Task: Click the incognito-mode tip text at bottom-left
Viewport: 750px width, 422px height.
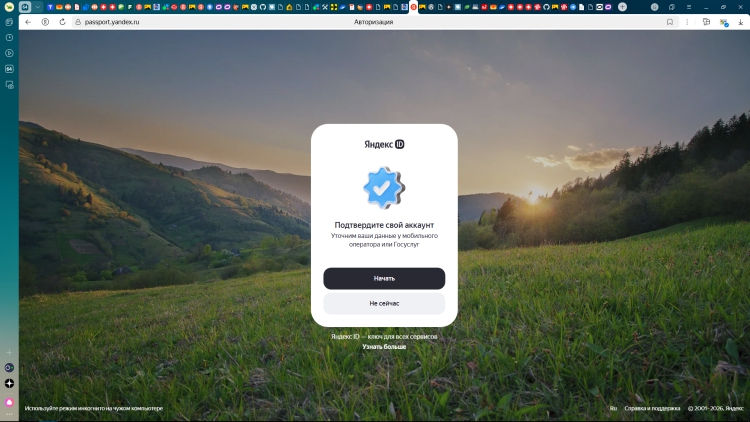Action: click(x=94, y=408)
